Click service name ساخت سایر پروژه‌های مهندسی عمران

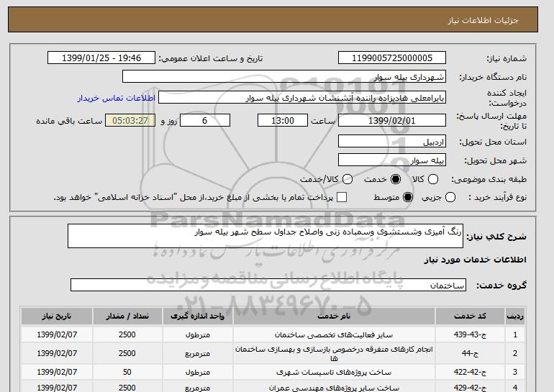coord(334,388)
